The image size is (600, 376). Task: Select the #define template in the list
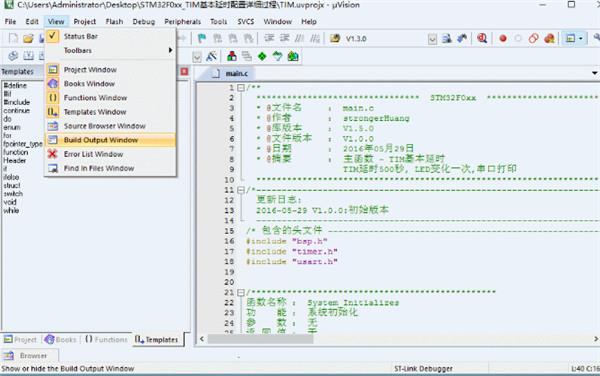pyautogui.click(x=15, y=85)
